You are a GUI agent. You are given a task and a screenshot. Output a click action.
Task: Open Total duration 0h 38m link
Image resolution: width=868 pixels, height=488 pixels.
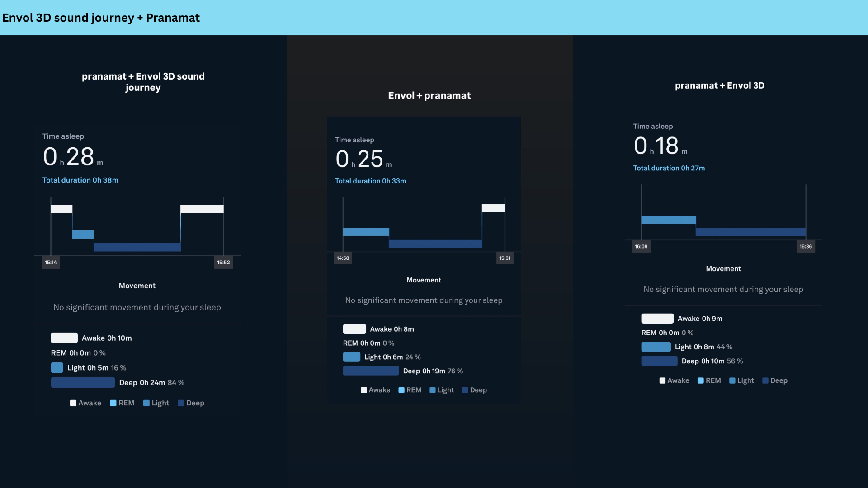click(x=80, y=180)
